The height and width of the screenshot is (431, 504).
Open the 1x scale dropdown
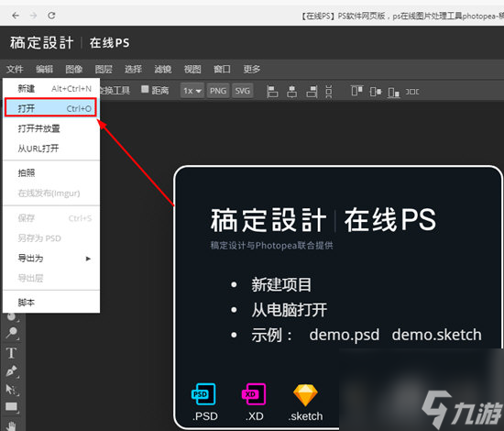coord(192,91)
